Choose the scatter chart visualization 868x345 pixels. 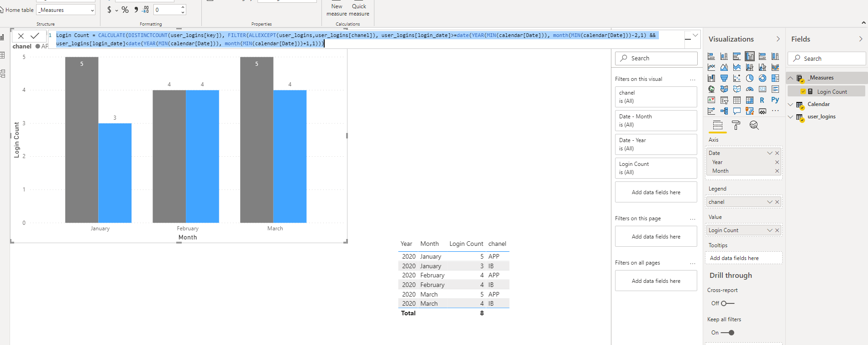(x=737, y=78)
